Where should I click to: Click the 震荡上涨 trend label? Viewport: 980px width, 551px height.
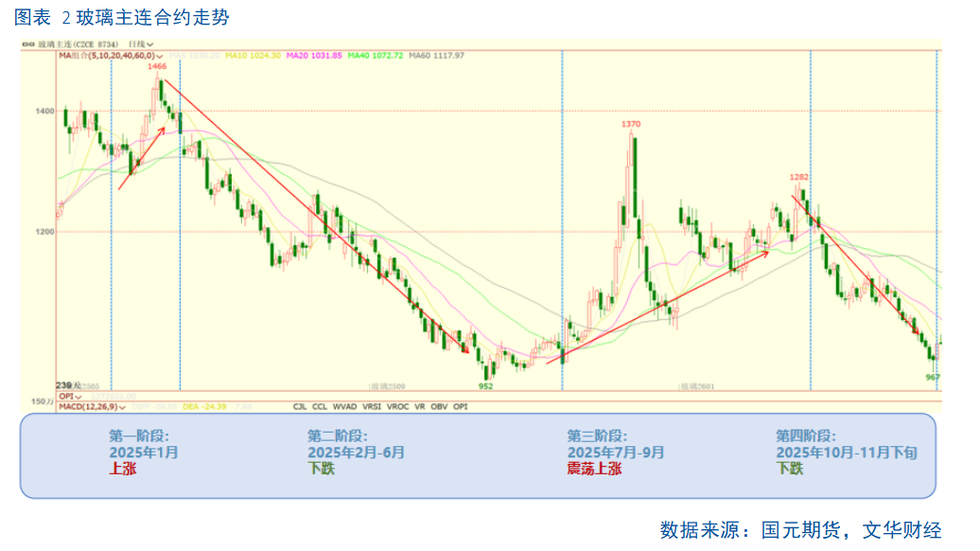pos(594,469)
